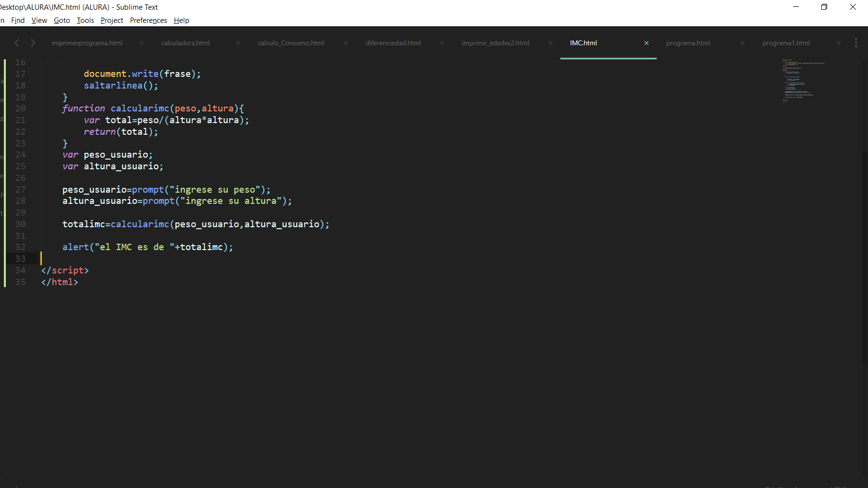This screenshot has width=868, height=488.
Task: Close the programa1.html tab
Action: [x=838, y=43]
